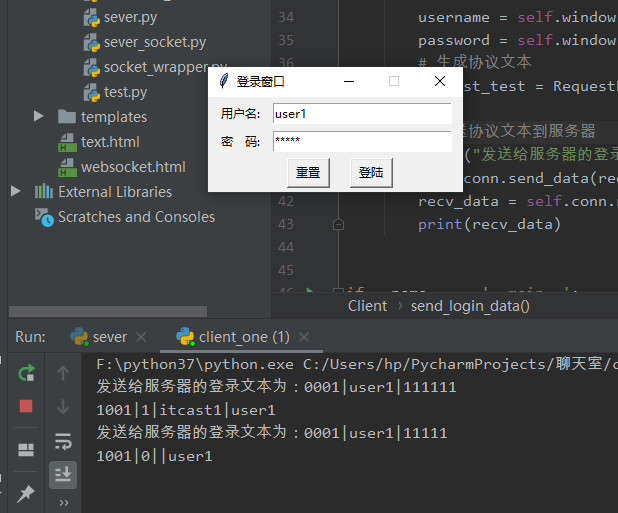Image resolution: width=618 pixels, height=513 pixels.
Task: Show more Run toolbar actions chevron
Action: [64, 503]
